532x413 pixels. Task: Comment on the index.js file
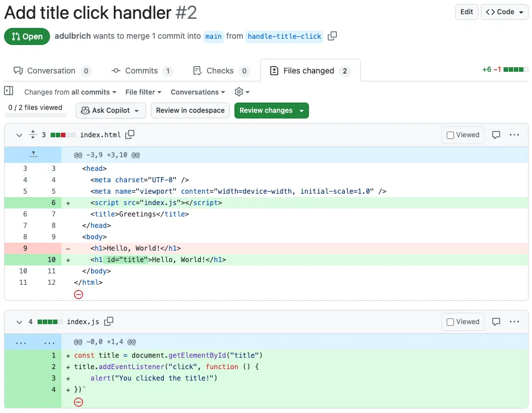[496, 322]
